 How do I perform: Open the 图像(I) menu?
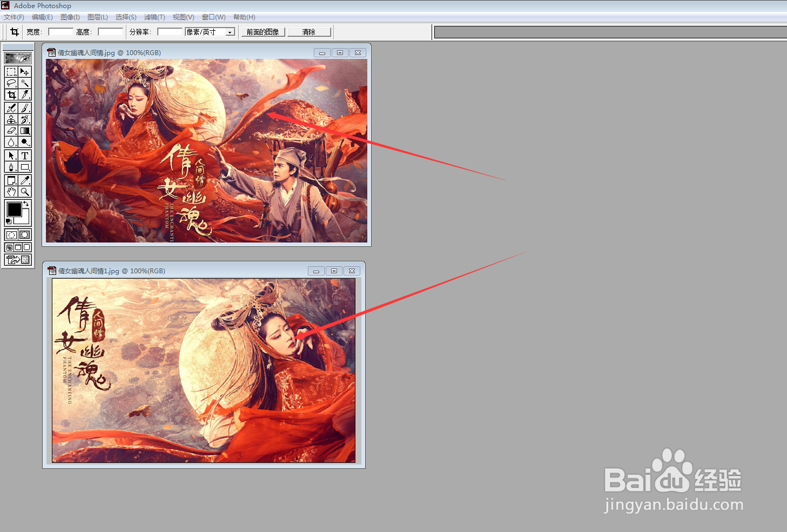tap(70, 17)
